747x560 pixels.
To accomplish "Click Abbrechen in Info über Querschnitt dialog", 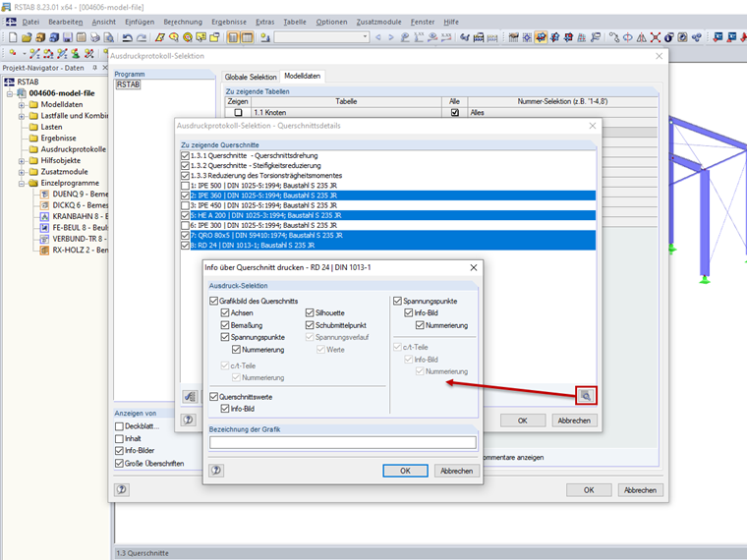I will (x=456, y=471).
